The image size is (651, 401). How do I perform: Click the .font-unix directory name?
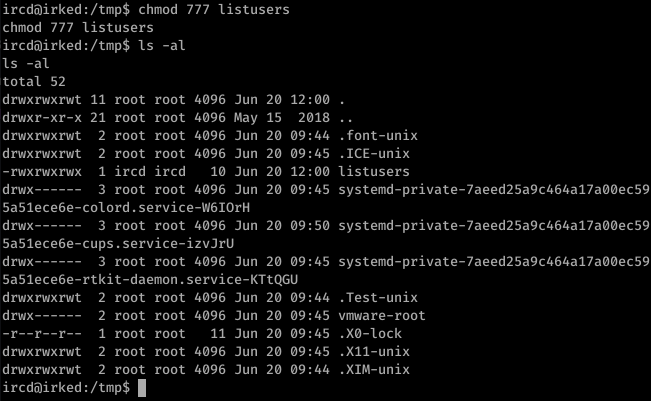click(378, 135)
